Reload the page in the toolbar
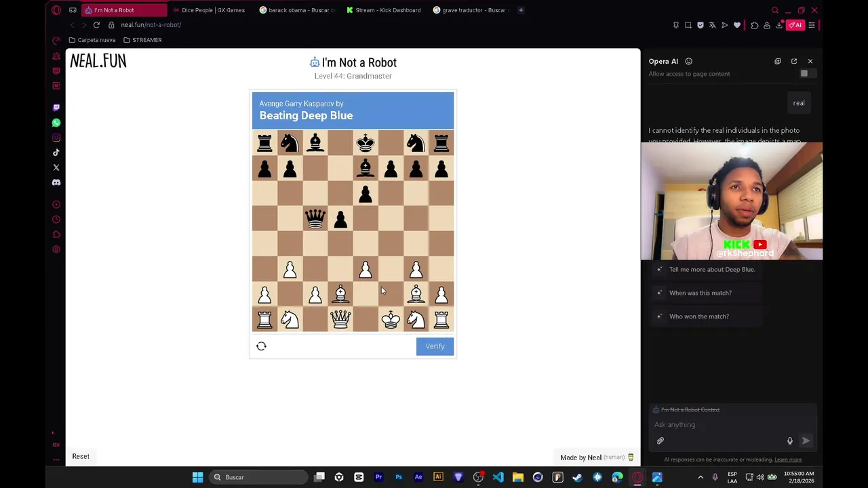This screenshot has width=868, height=488. coord(96,25)
